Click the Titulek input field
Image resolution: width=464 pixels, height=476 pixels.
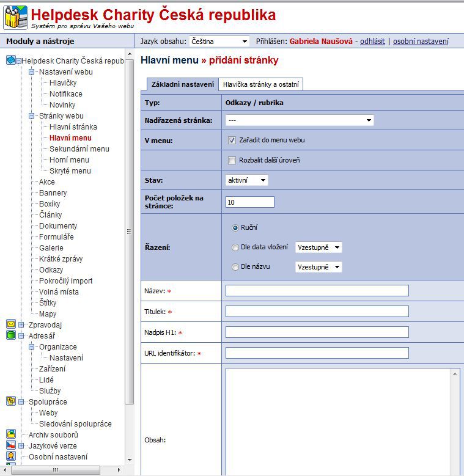317,311
